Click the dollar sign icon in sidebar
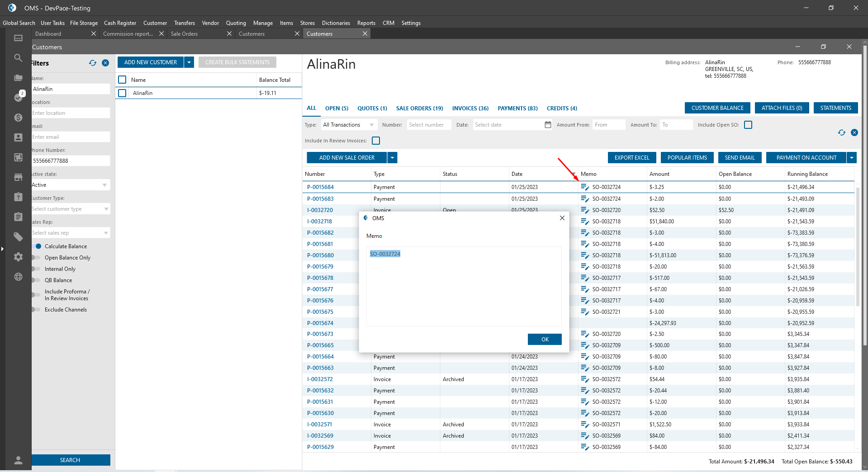This screenshot has width=868, height=472. (18, 118)
